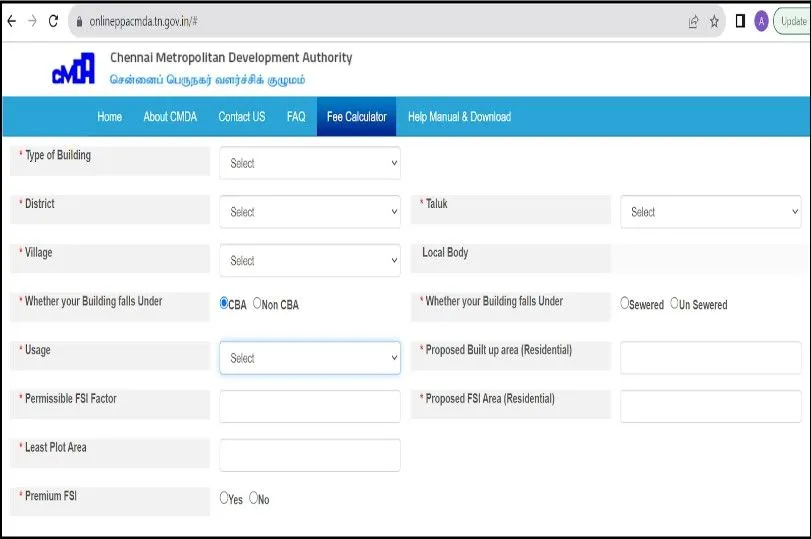Choose the Un Sewered option
This screenshot has height=539, width=811.
[675, 303]
